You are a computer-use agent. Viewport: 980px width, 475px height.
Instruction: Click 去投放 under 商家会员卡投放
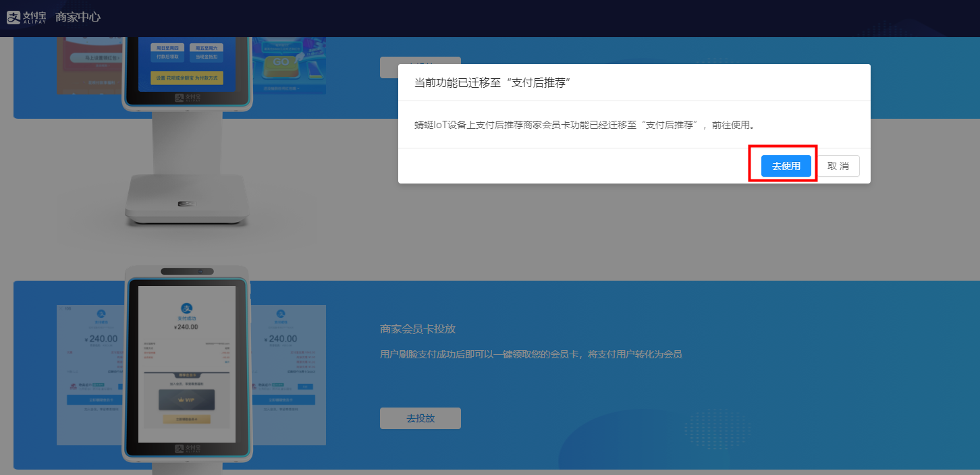coord(420,418)
